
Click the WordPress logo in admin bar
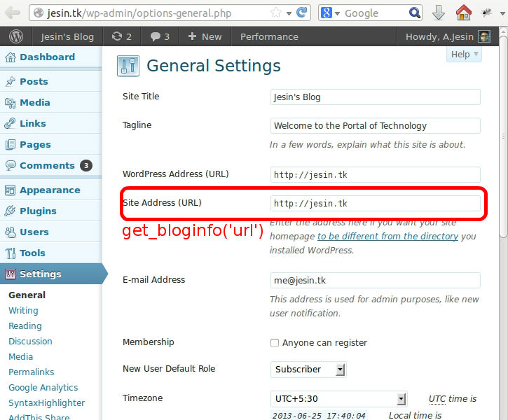16,36
